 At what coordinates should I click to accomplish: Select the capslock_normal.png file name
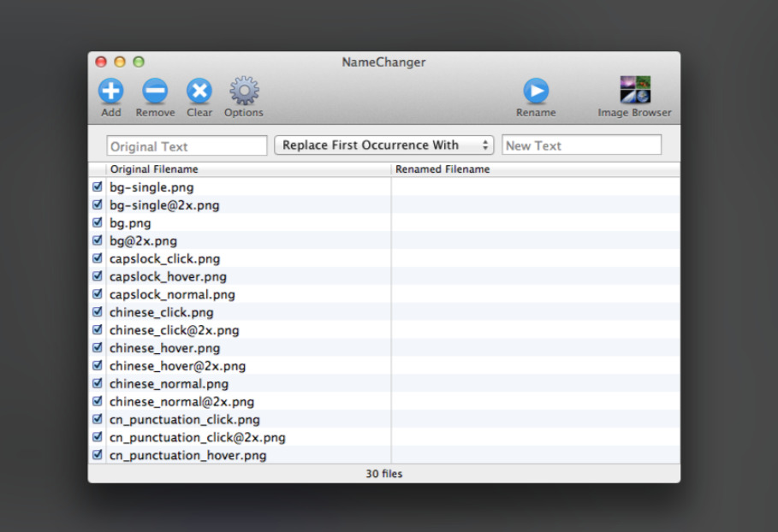[x=172, y=294]
